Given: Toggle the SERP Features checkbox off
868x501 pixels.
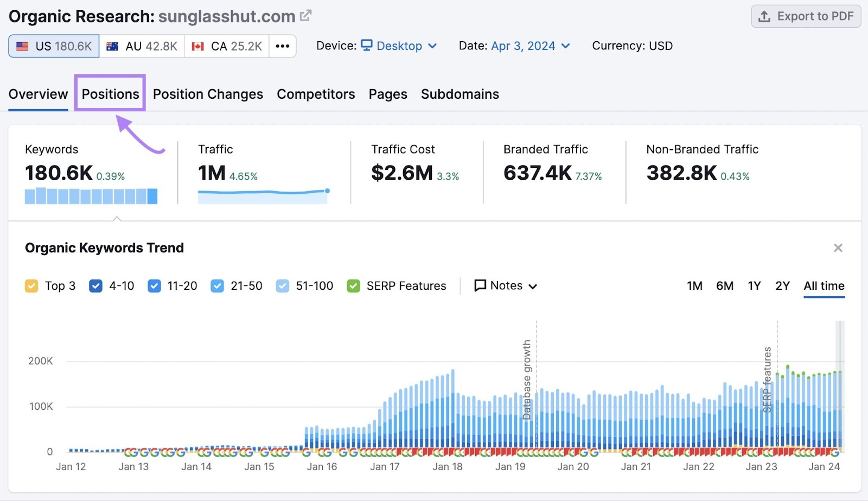Looking at the screenshot, I should (x=354, y=286).
